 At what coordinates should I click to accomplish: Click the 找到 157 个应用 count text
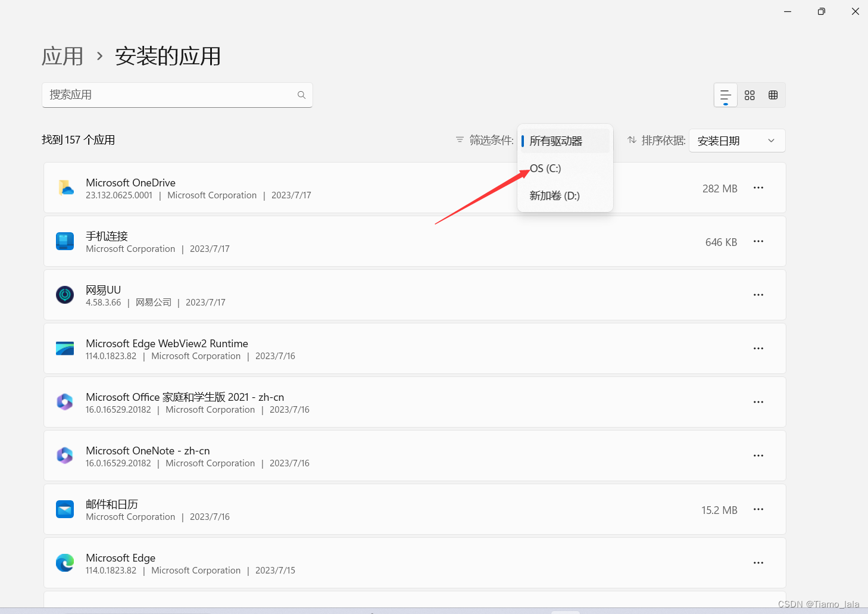tap(79, 140)
